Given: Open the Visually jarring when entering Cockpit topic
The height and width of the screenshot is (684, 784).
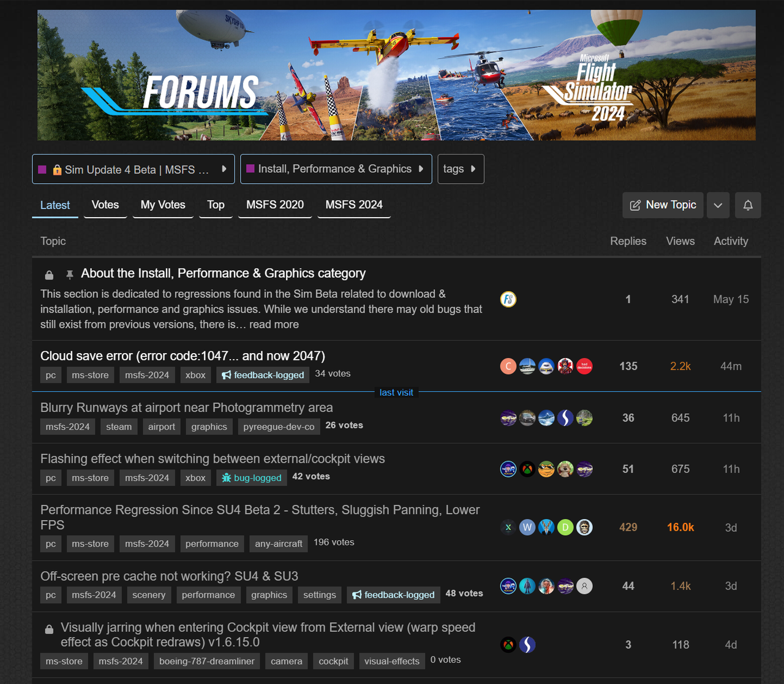Looking at the screenshot, I should 268,635.
